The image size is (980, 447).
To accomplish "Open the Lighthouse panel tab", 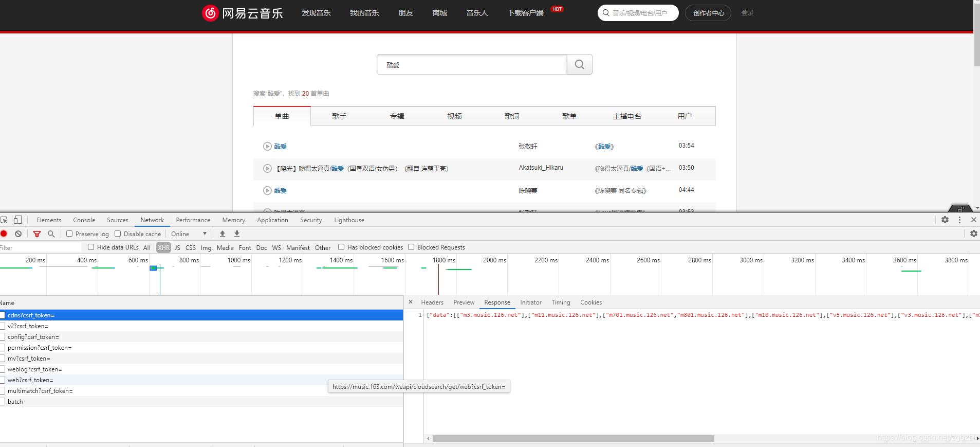I will coord(349,220).
